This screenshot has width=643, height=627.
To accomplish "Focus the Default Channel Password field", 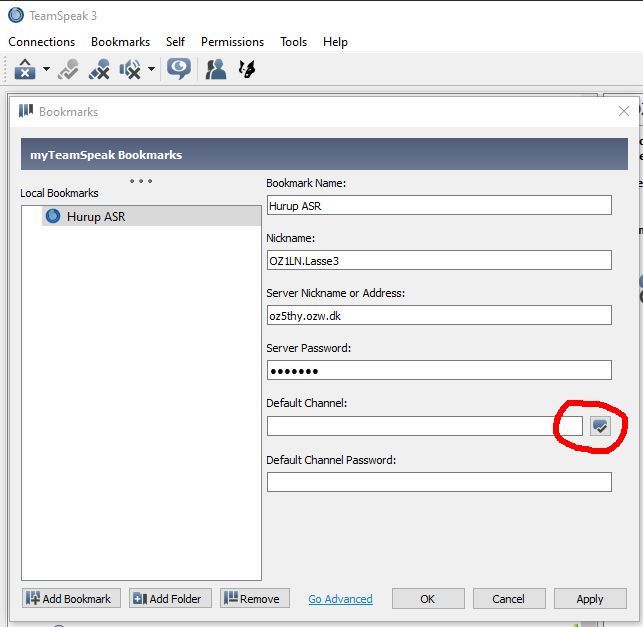I will tap(439, 482).
